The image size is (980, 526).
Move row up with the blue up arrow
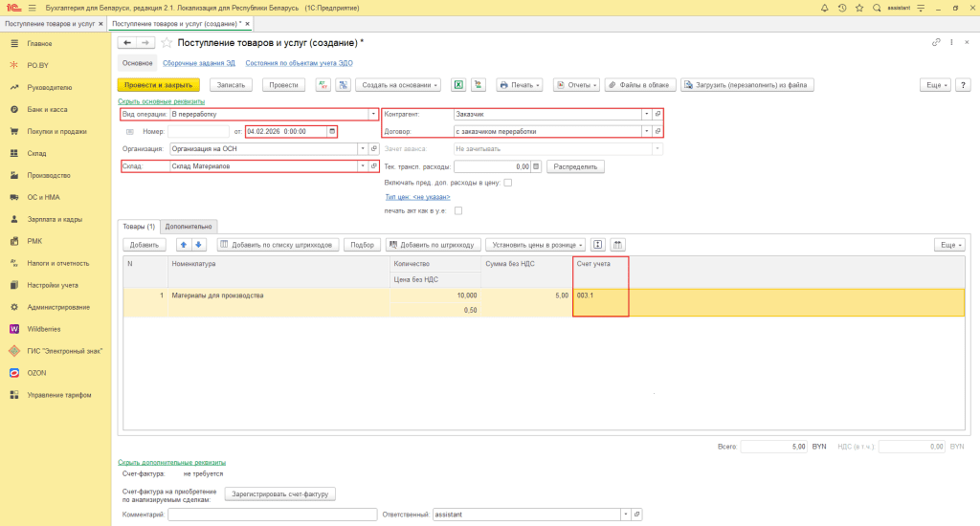pos(185,245)
